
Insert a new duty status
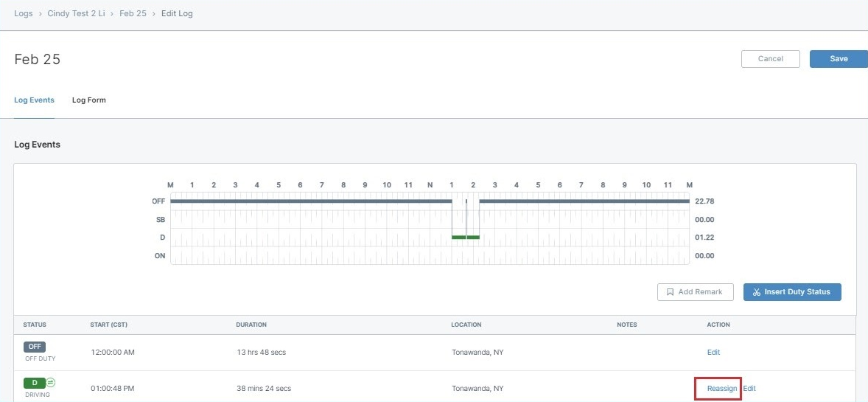[792, 291]
